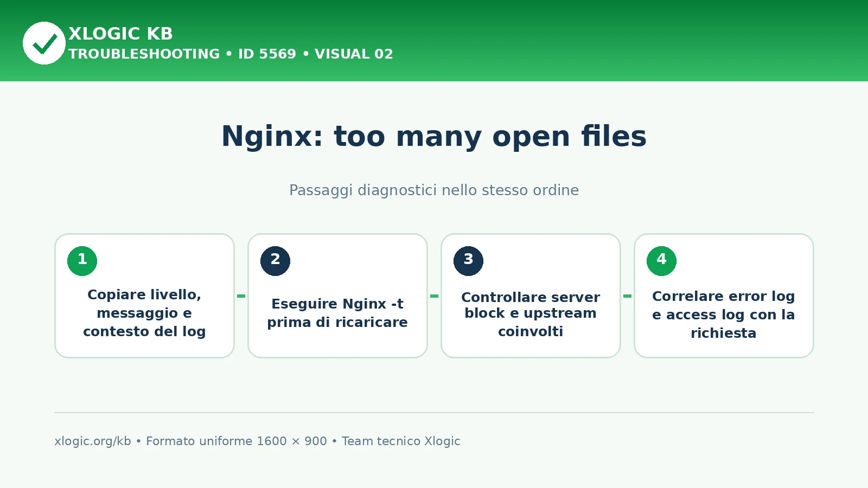Click the heading 'Nginx: too many open files'
Screen dimensions: 868x488
pyautogui.click(x=434, y=136)
